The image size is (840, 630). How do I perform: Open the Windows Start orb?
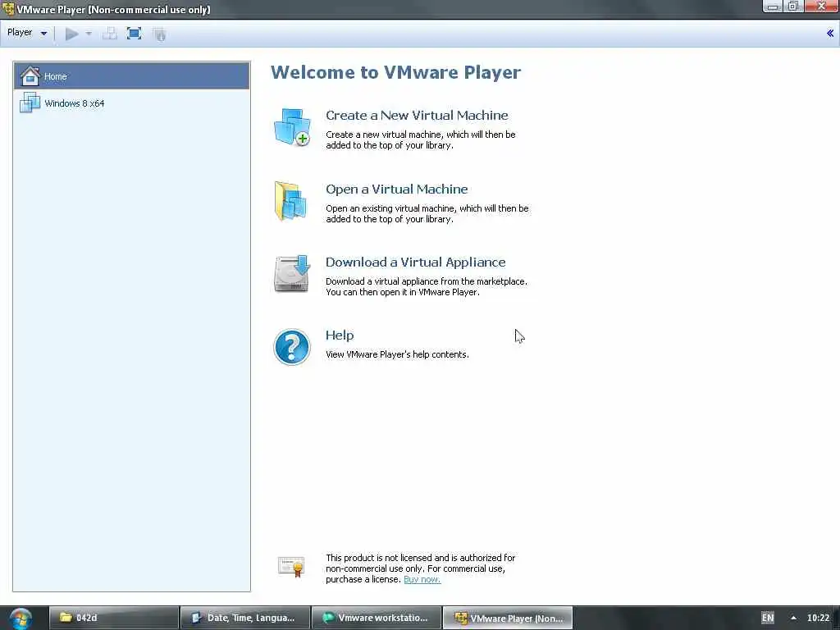[21, 619]
